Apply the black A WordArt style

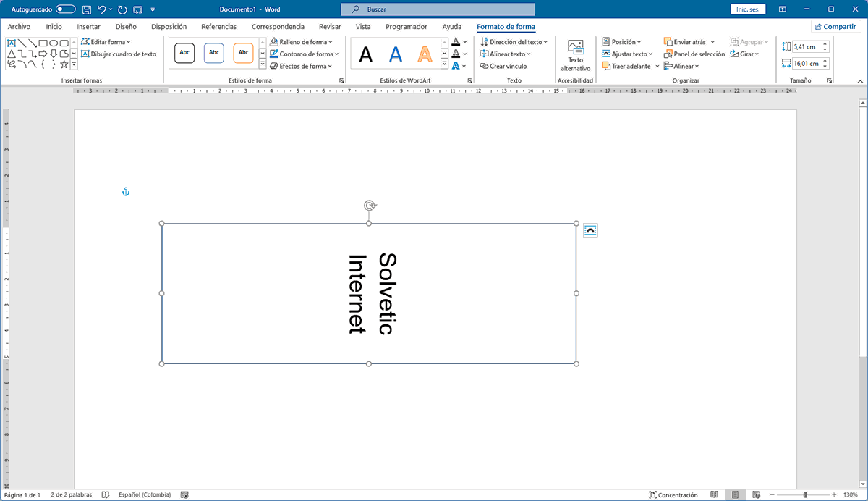pyautogui.click(x=366, y=54)
